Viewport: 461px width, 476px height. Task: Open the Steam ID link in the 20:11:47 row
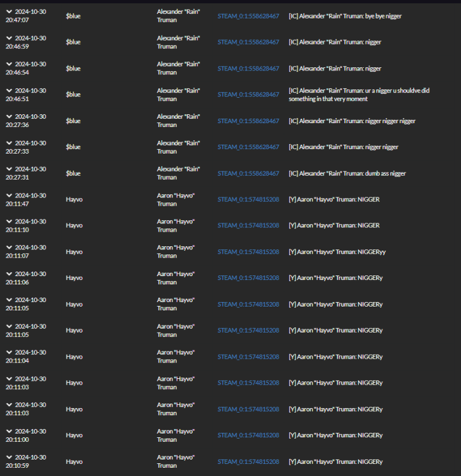[x=248, y=199]
